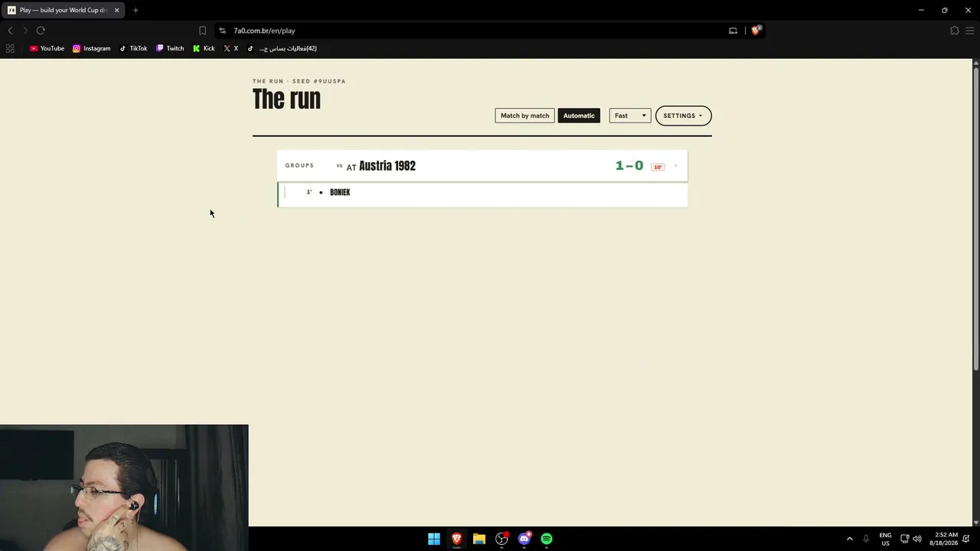The image size is (980, 551).
Task: Click the microphone tray icon
Action: point(866,539)
